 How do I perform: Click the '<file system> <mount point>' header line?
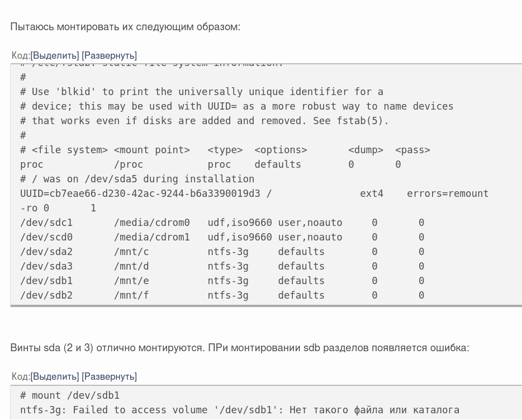[225, 150]
